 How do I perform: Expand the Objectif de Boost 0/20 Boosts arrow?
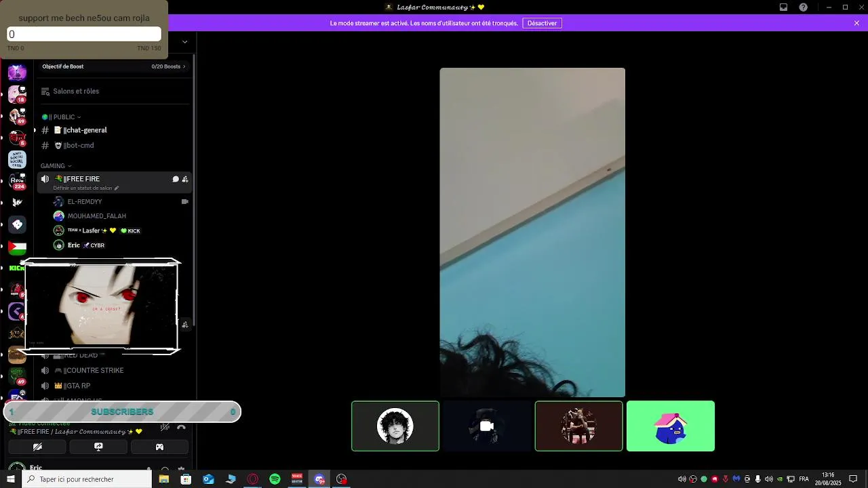(184, 66)
